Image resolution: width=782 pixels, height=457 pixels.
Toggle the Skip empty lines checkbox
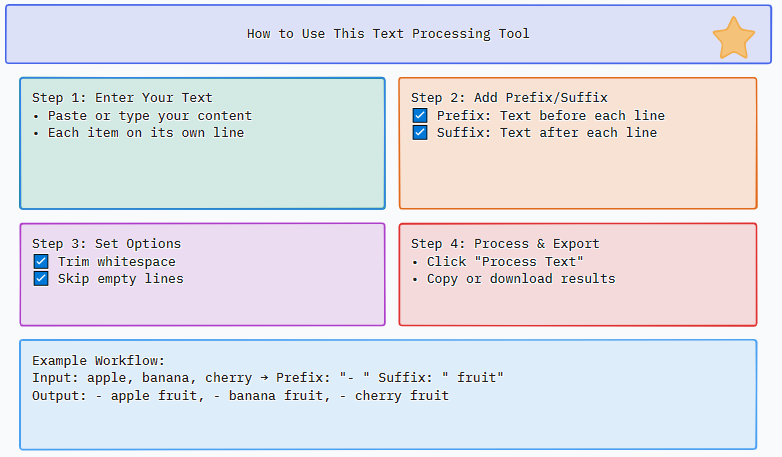pyautogui.click(x=41, y=278)
